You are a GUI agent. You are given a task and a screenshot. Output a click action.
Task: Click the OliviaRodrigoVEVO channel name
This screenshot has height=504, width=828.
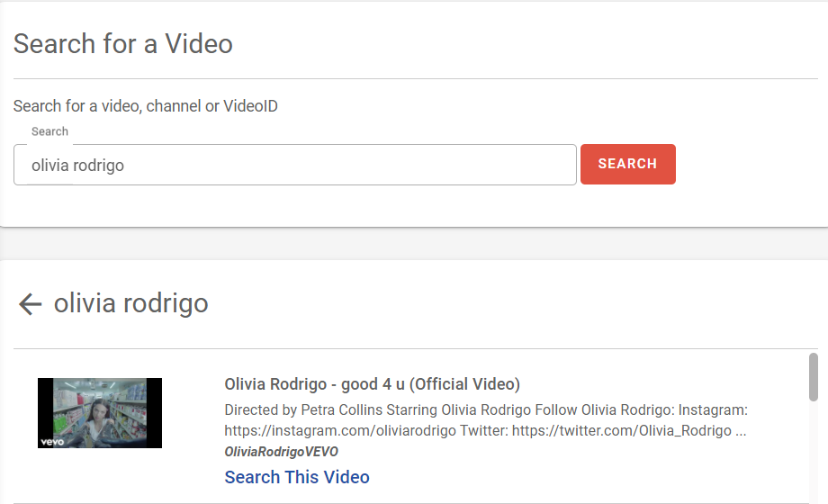pos(281,452)
